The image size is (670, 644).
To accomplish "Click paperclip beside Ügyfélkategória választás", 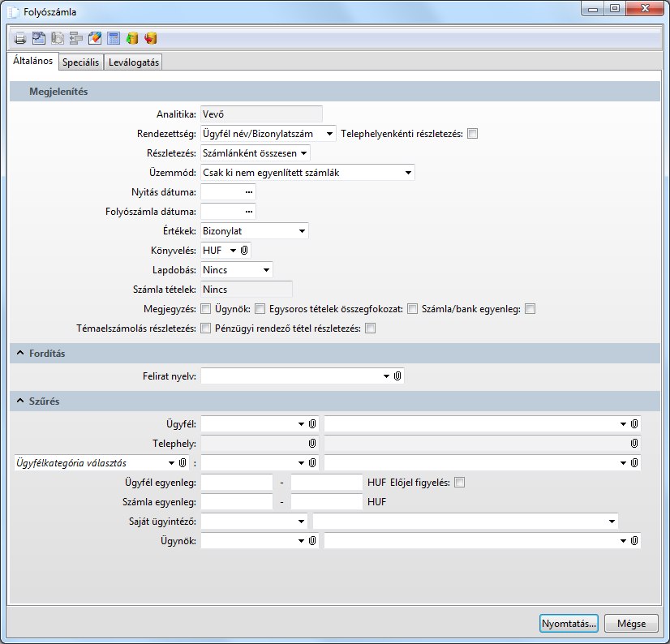I will pyautogui.click(x=183, y=463).
